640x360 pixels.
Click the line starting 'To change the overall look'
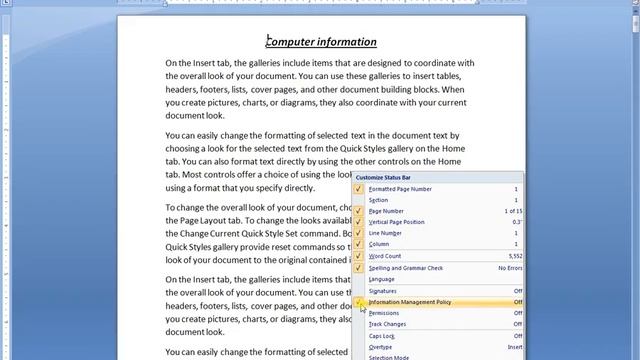point(258,207)
